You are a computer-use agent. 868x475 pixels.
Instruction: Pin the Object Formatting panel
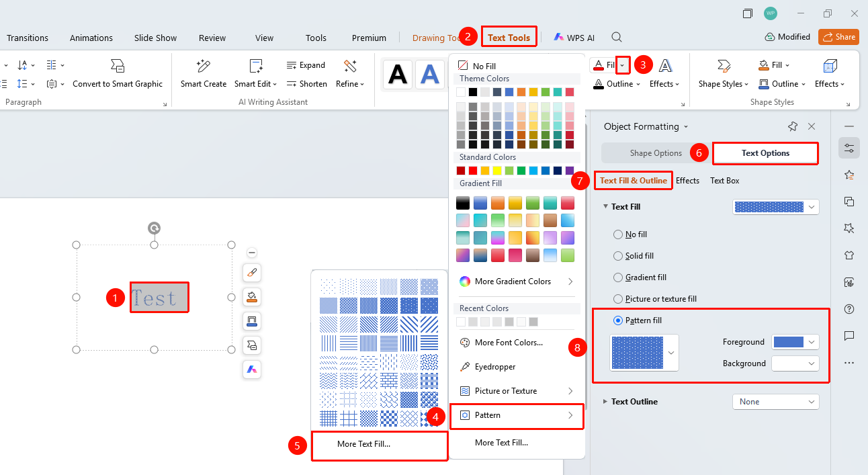793,126
